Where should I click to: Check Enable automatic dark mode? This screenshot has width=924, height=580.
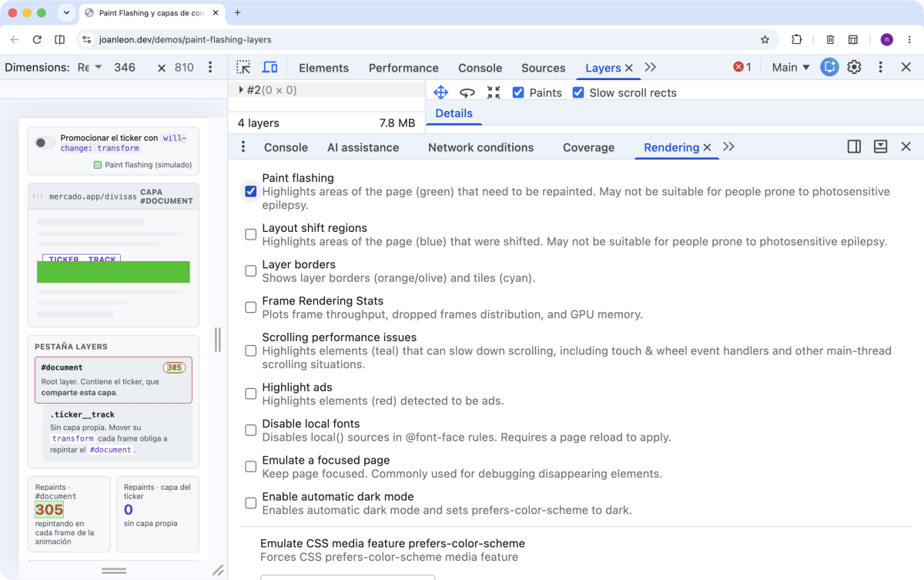pyautogui.click(x=251, y=503)
